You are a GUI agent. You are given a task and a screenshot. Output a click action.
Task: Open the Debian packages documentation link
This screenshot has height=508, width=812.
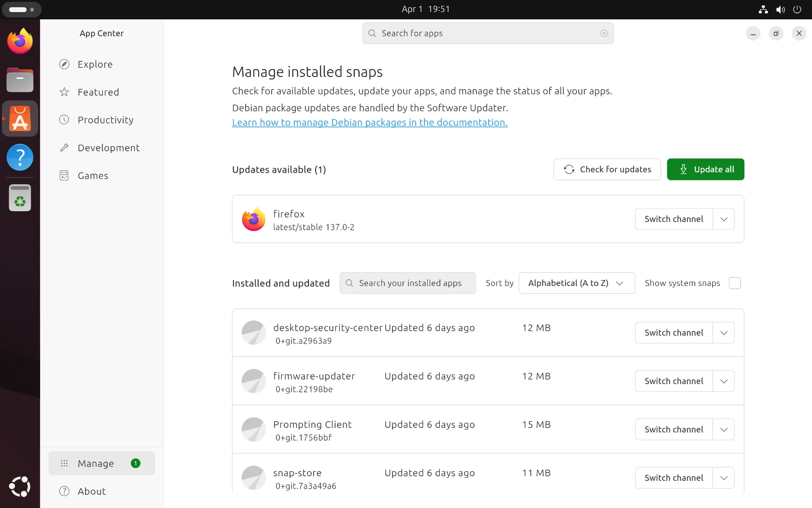tap(370, 123)
